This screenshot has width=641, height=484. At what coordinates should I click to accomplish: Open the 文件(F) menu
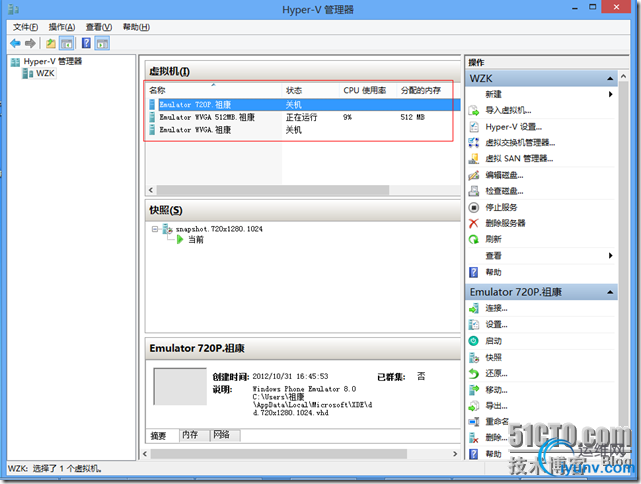25,27
